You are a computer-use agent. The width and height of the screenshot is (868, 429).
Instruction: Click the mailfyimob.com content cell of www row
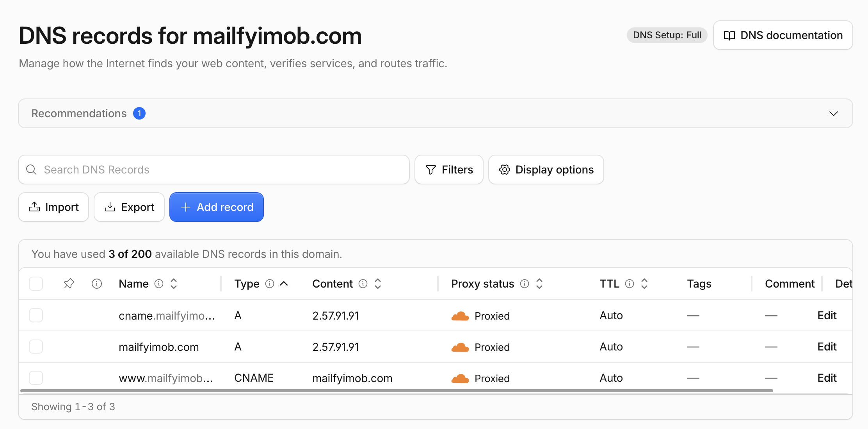[x=352, y=378]
